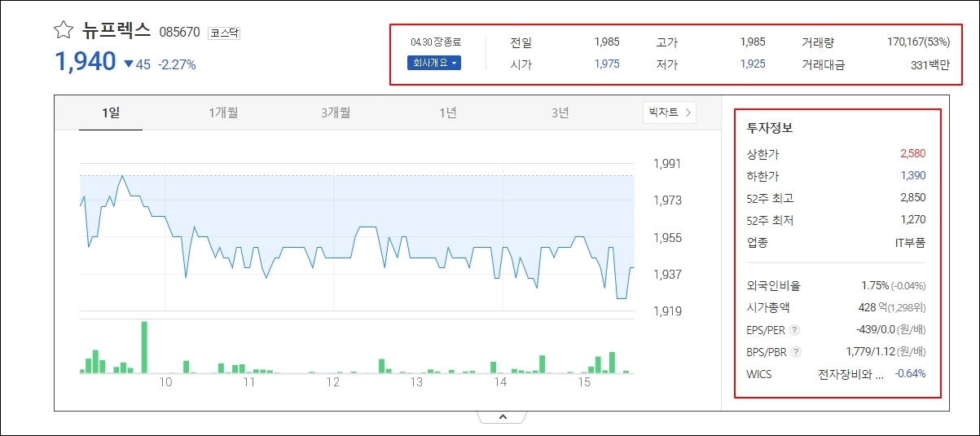980x436 pixels.
Task: Click the 04.30 장종료 status text
Action: click(436, 42)
